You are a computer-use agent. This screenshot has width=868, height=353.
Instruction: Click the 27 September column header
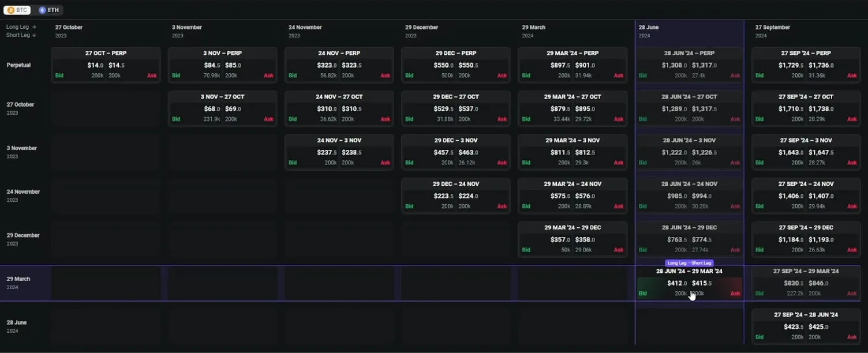pyautogui.click(x=773, y=31)
